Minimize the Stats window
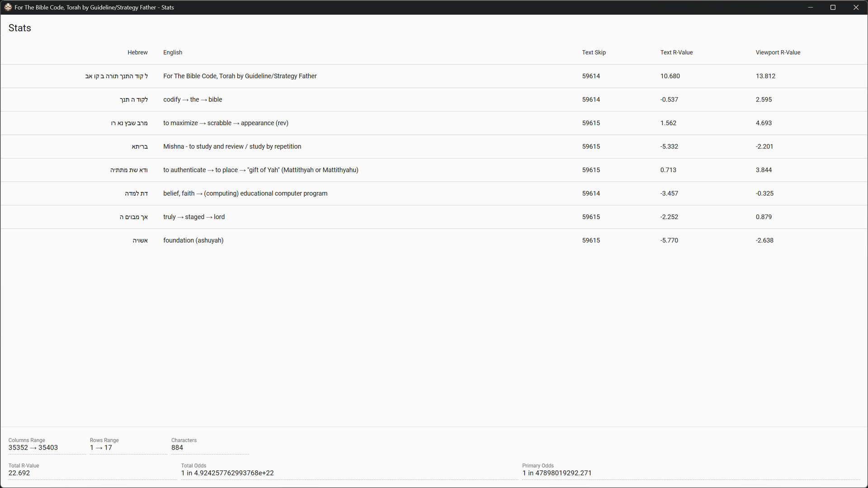The height and width of the screenshot is (488, 868). tap(811, 7)
